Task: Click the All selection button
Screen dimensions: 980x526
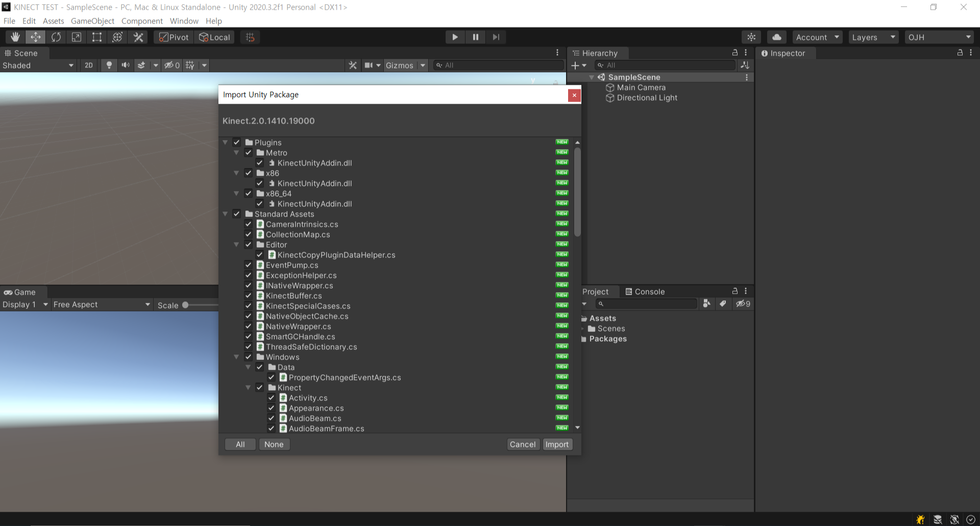Action: tap(240, 444)
